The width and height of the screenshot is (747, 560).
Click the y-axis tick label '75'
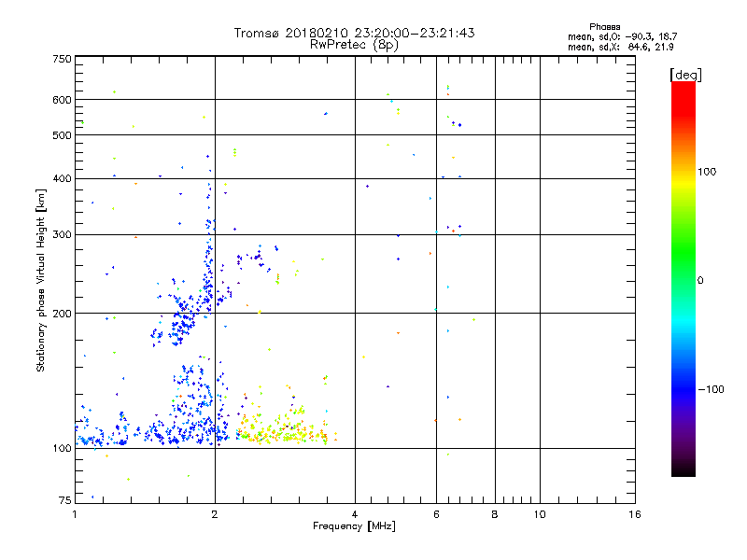65,500
